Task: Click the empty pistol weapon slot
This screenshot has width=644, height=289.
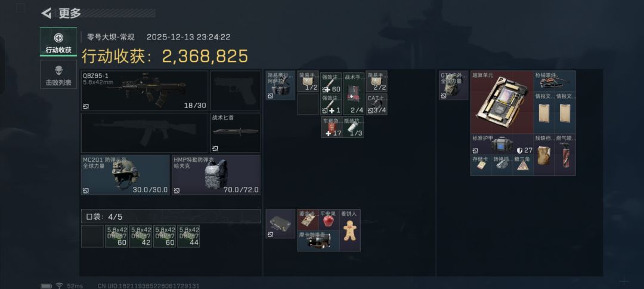Action: [x=236, y=90]
